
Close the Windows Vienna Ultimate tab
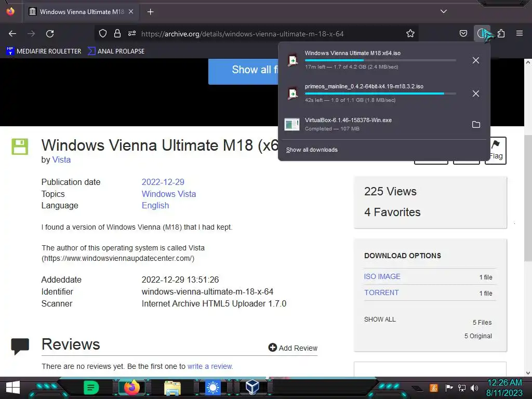131,12
